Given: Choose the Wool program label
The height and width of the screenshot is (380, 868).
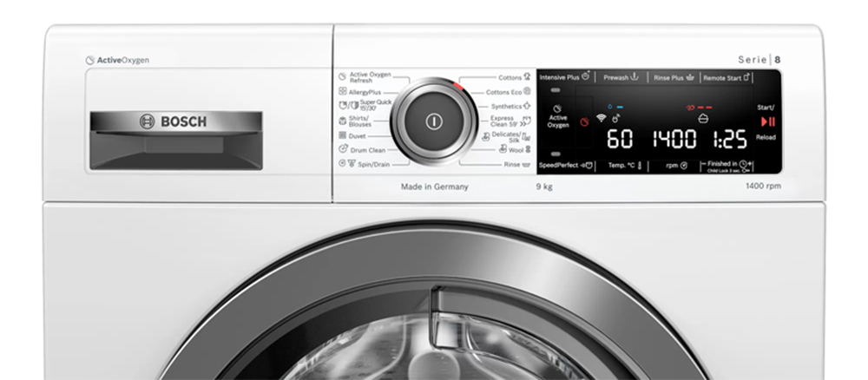Looking at the screenshot, I should click(x=516, y=150).
